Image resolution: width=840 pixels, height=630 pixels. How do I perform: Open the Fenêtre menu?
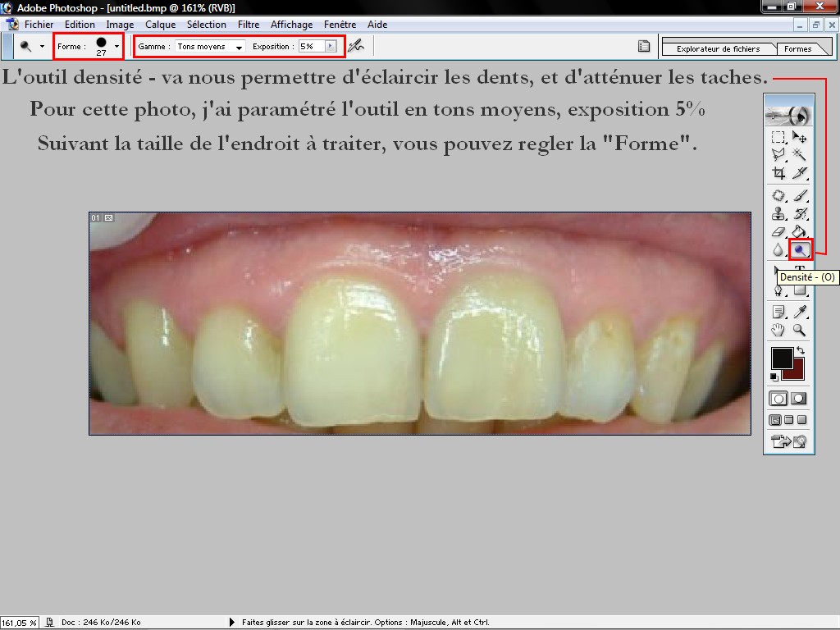[x=340, y=24]
